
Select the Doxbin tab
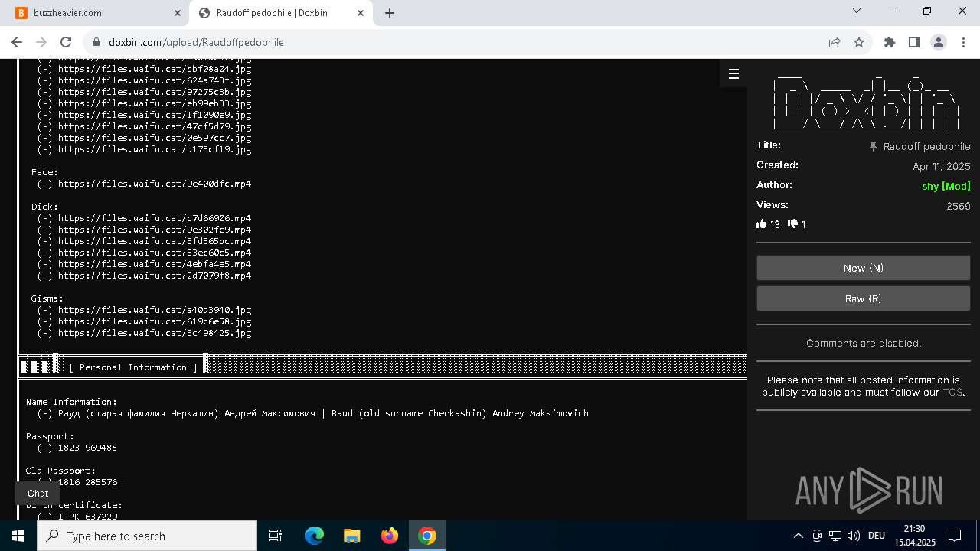tap(281, 13)
